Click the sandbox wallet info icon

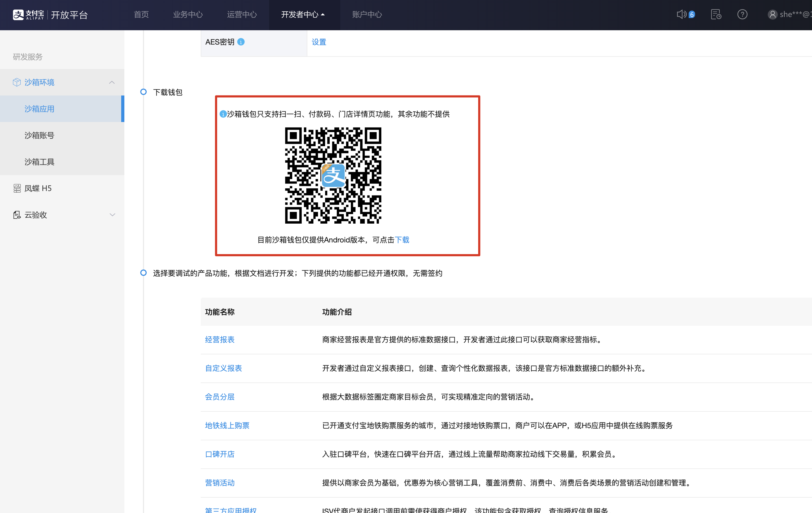coord(223,114)
